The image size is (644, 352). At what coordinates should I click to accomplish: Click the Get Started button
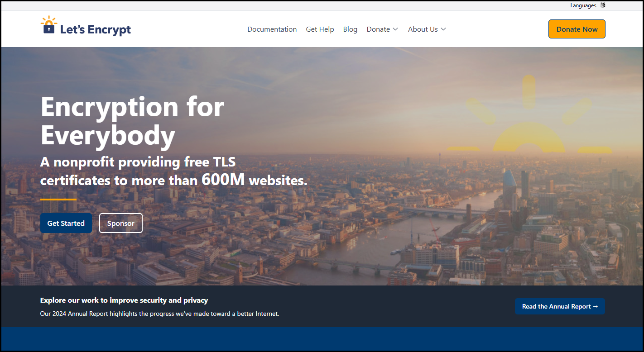pyautogui.click(x=66, y=223)
